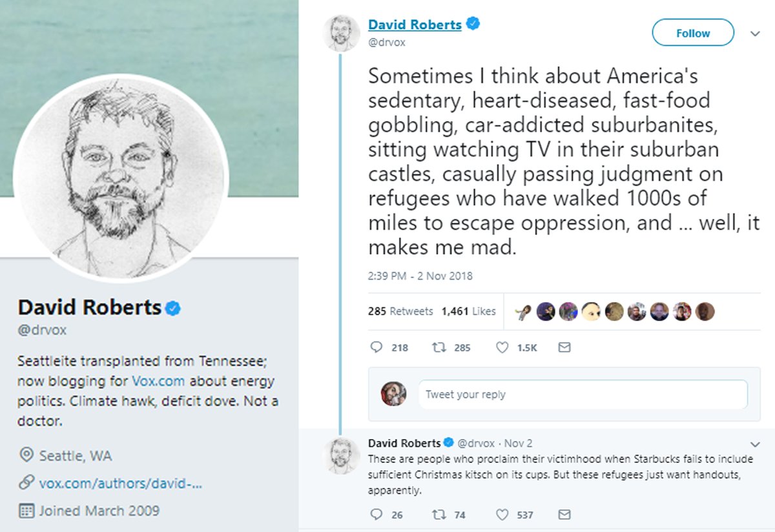Retweet the main tweet with 285 retweets
This screenshot has height=532, width=775.
[439, 347]
